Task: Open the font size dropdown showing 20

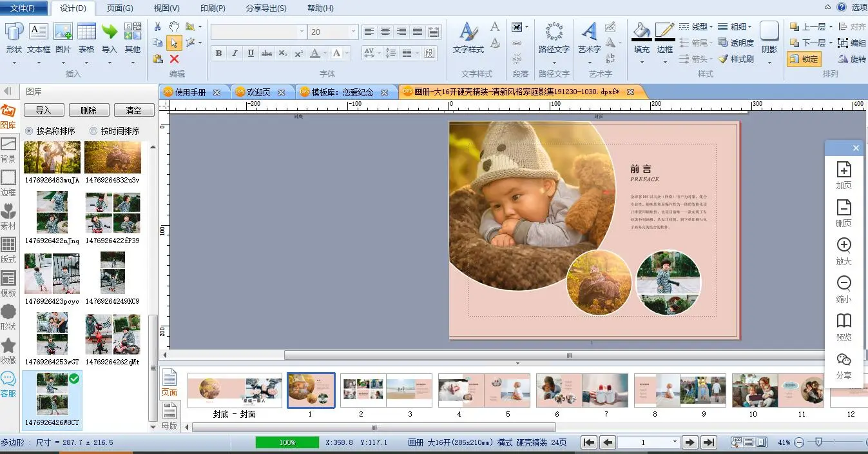Action: pos(353,32)
